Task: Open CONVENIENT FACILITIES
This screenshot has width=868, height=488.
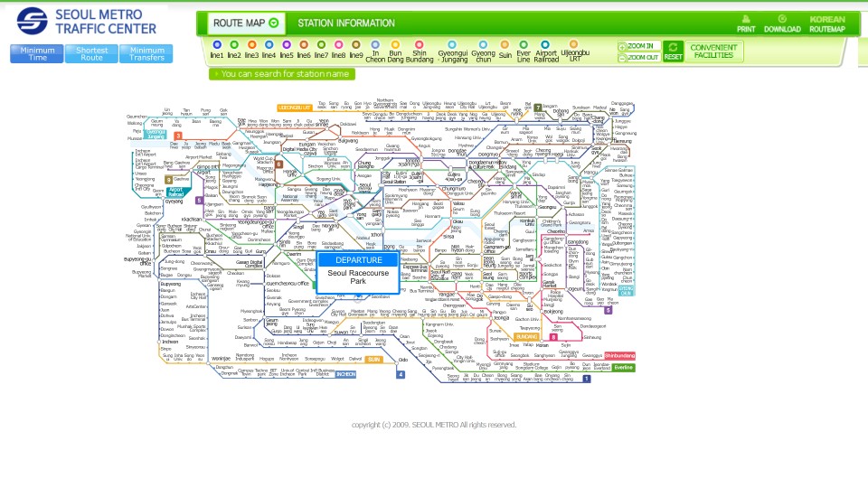Action: [x=713, y=52]
